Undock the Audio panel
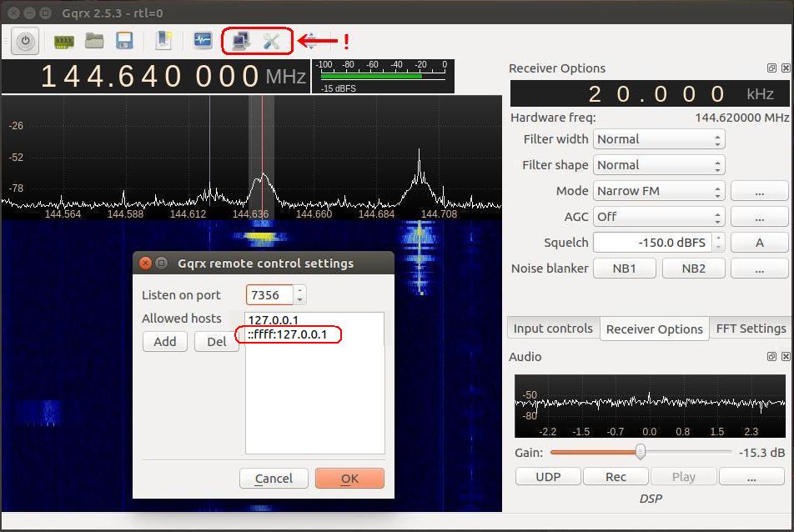 [771, 356]
